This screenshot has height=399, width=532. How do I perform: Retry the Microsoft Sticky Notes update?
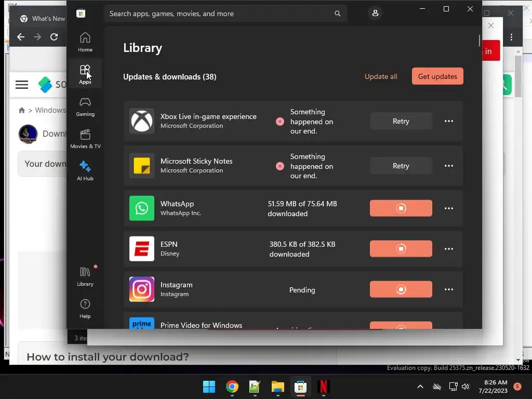(401, 166)
